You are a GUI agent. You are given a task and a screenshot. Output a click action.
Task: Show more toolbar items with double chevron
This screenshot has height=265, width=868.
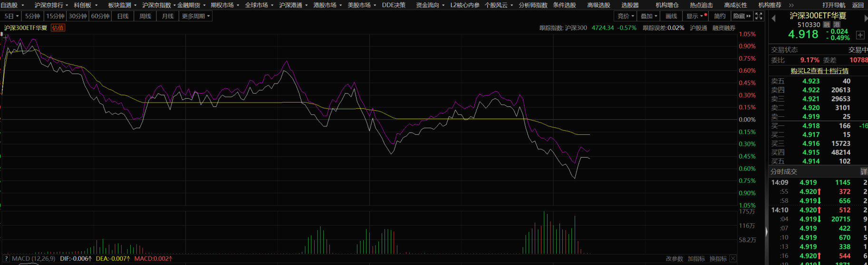point(791,5)
